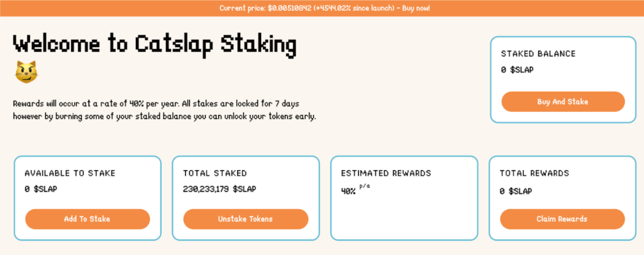This screenshot has height=255, width=644.
Task: Click the Total Staked heading label
Action: click(214, 173)
